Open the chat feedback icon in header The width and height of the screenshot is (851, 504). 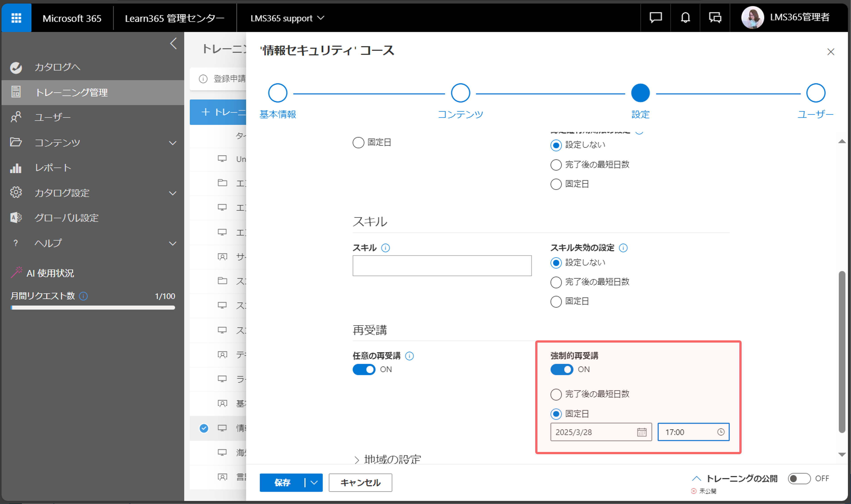pos(655,17)
